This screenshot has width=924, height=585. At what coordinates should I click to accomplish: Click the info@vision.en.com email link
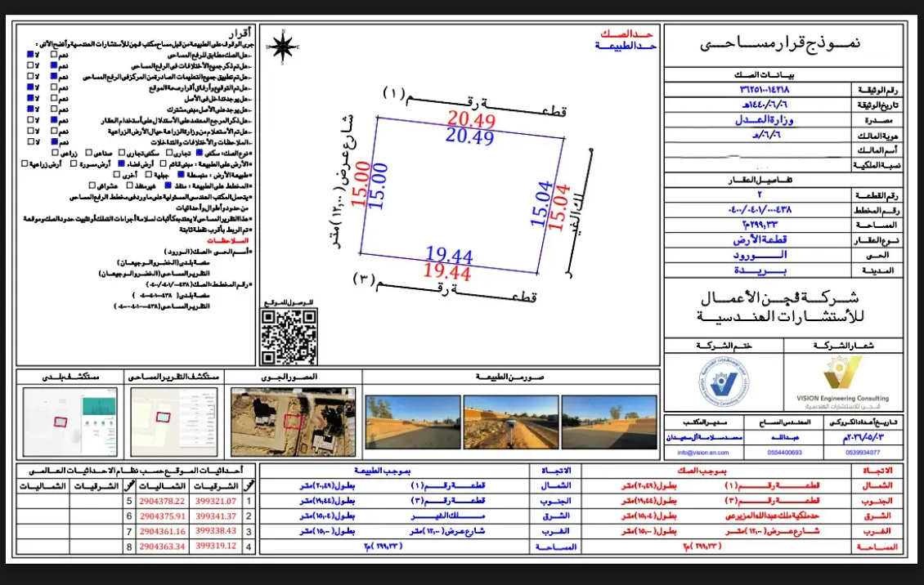point(703,453)
